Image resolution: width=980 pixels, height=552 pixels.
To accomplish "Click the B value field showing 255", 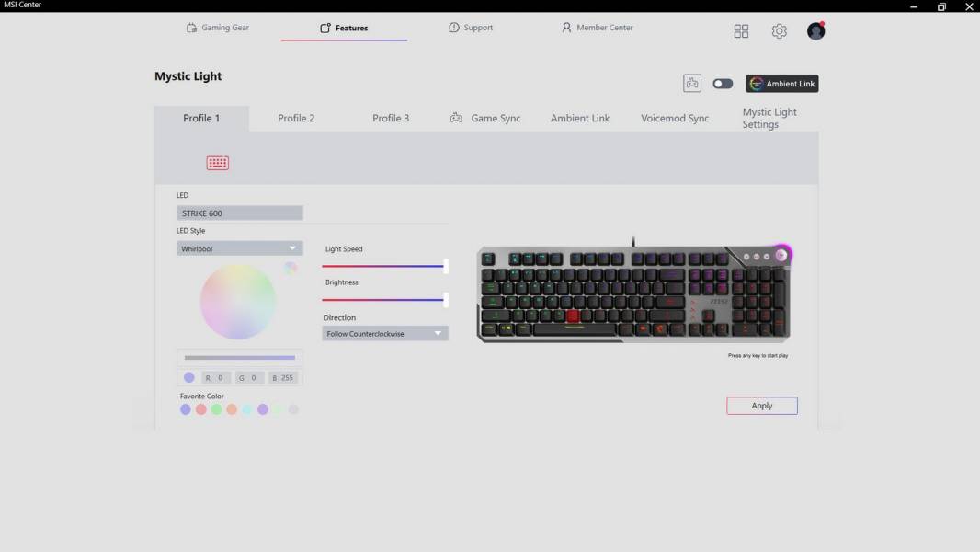I will pos(283,378).
